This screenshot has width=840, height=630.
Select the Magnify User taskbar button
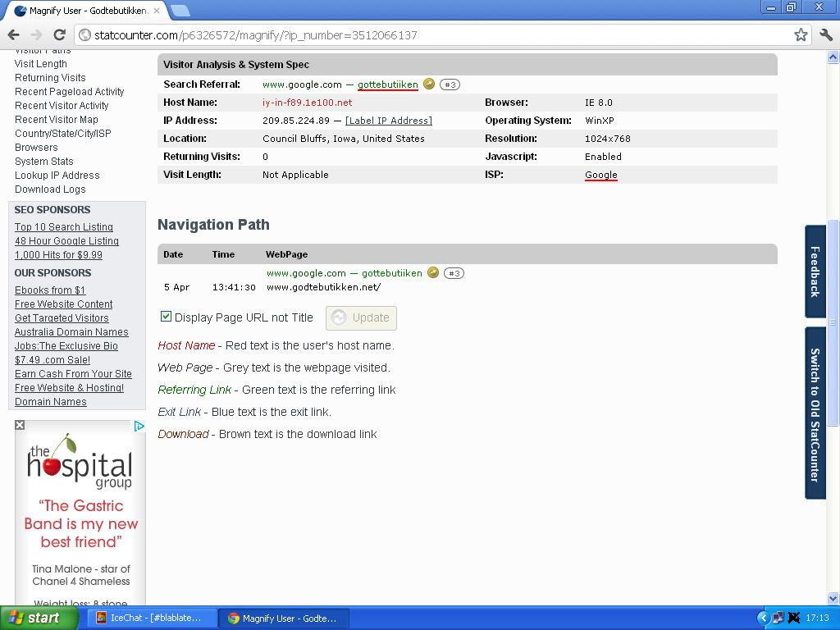pyautogui.click(x=284, y=619)
